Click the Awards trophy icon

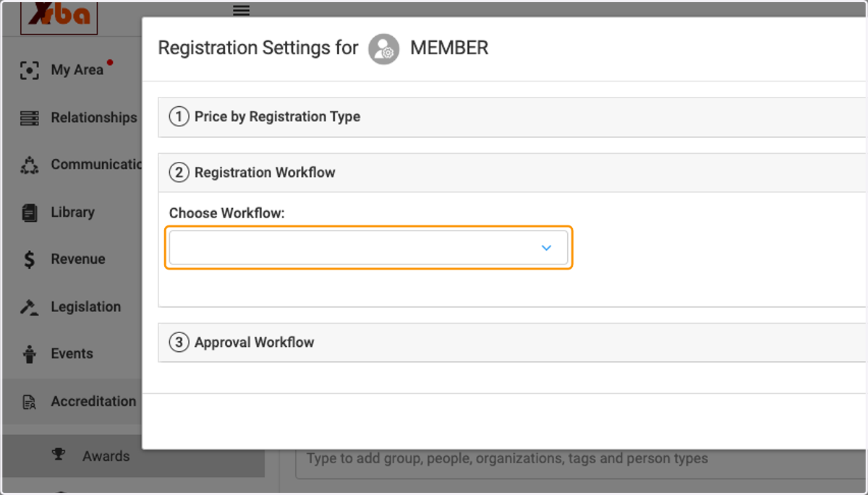(58, 455)
